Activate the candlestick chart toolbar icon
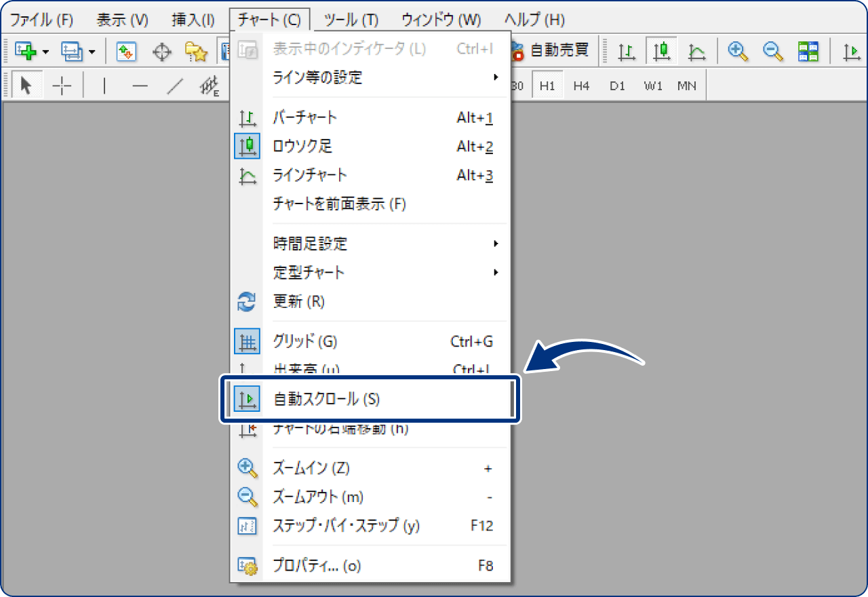868x597 pixels. click(x=661, y=51)
